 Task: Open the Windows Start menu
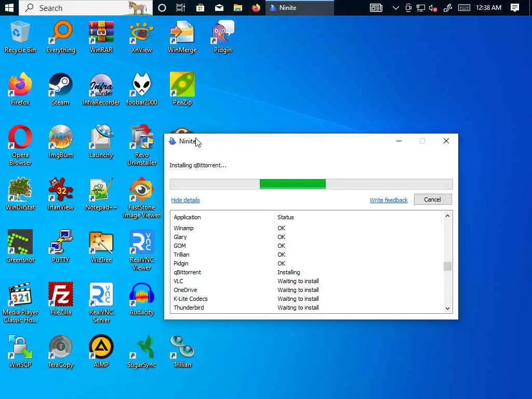(x=9, y=7)
